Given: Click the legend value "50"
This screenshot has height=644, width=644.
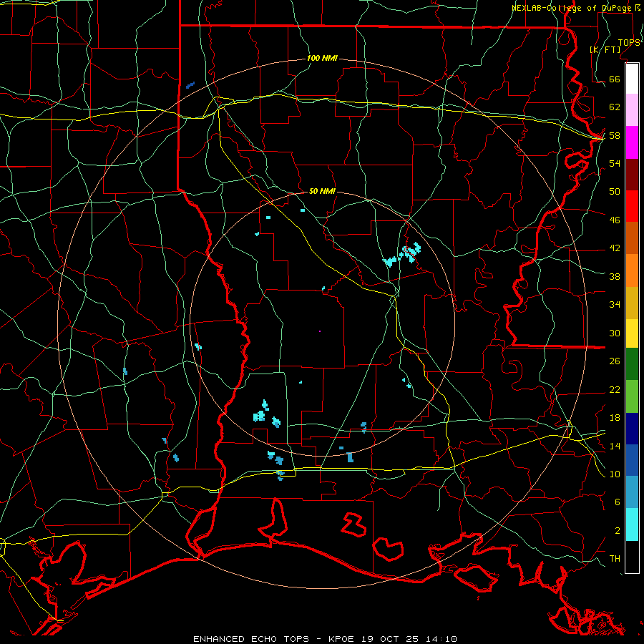Looking at the screenshot, I should pos(615,191).
